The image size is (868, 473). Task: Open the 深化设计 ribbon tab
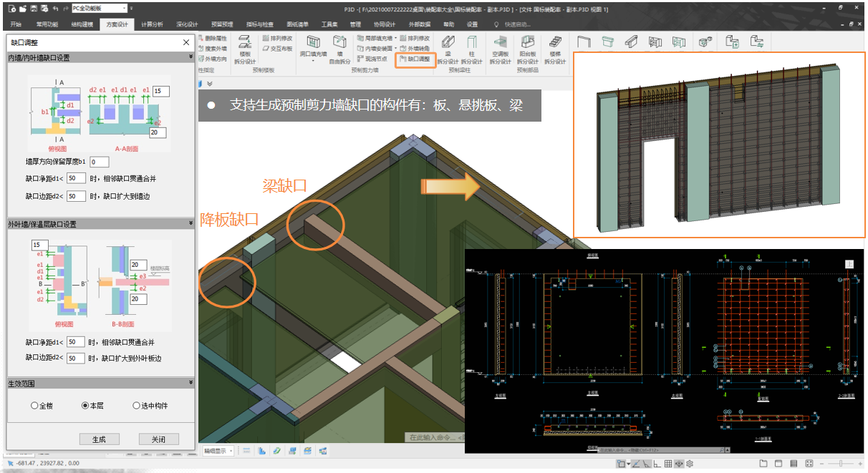click(187, 24)
